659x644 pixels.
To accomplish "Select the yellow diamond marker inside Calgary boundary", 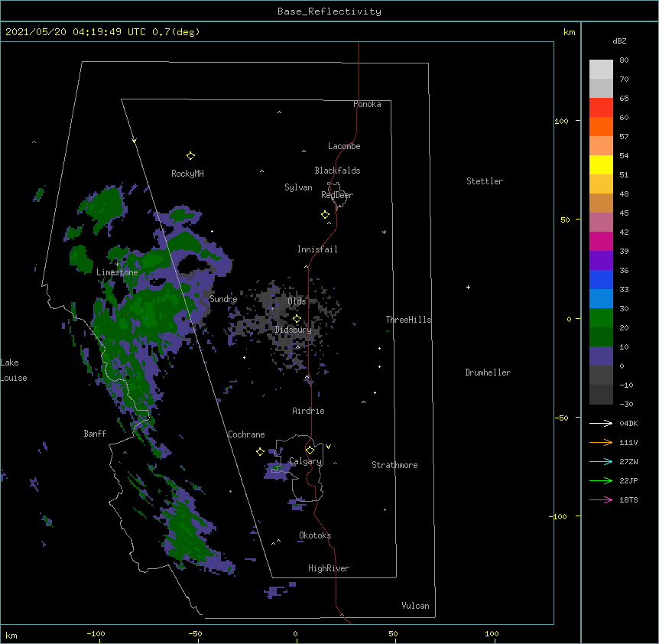I will pyautogui.click(x=310, y=450).
